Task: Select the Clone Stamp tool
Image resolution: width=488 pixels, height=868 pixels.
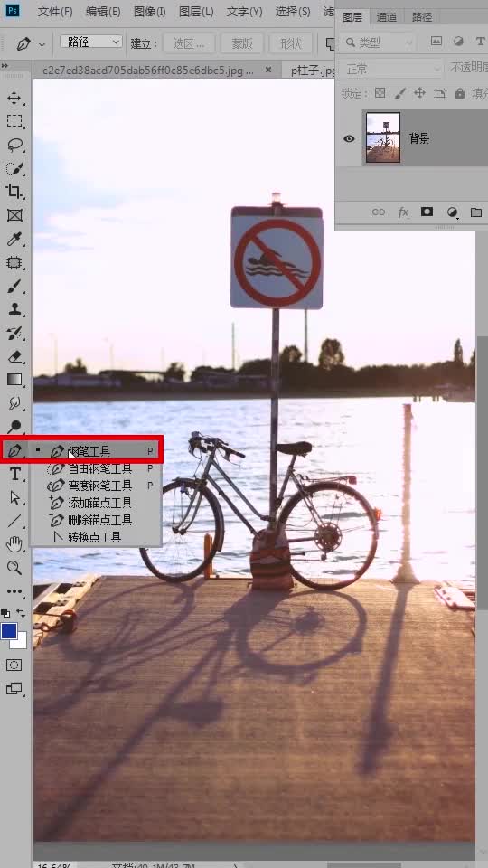Action: 14,309
